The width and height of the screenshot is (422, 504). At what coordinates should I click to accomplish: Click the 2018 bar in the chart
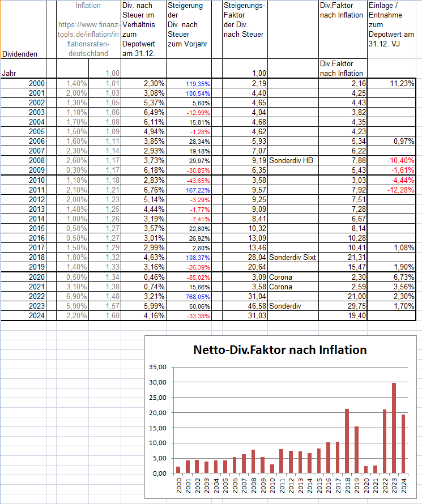[x=347, y=441]
